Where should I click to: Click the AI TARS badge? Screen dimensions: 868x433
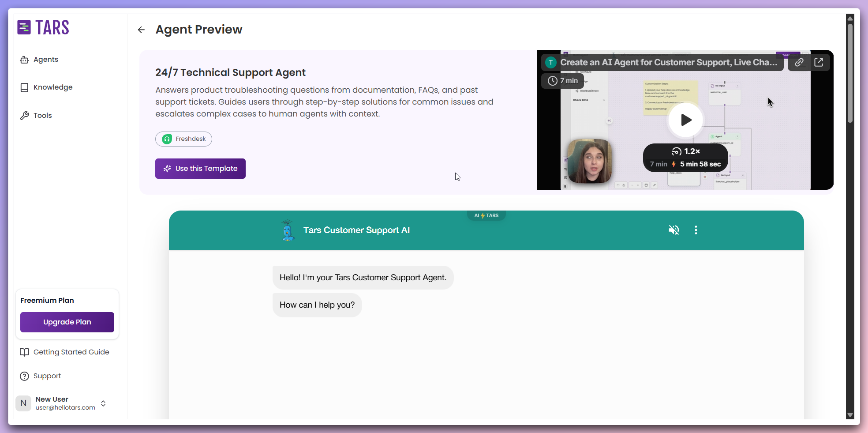tap(486, 215)
